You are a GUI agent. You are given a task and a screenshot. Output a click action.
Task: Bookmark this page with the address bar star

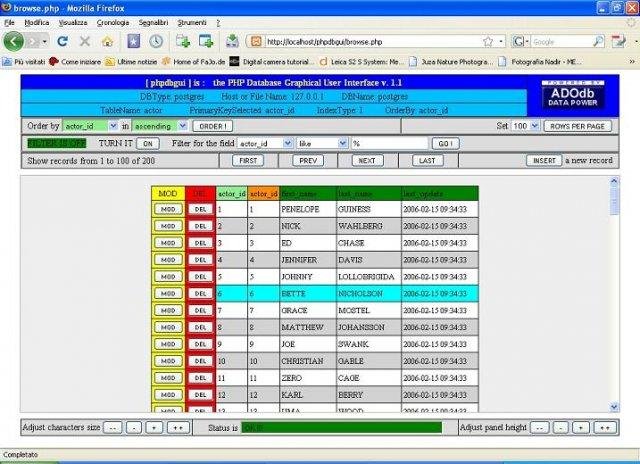click(488, 41)
